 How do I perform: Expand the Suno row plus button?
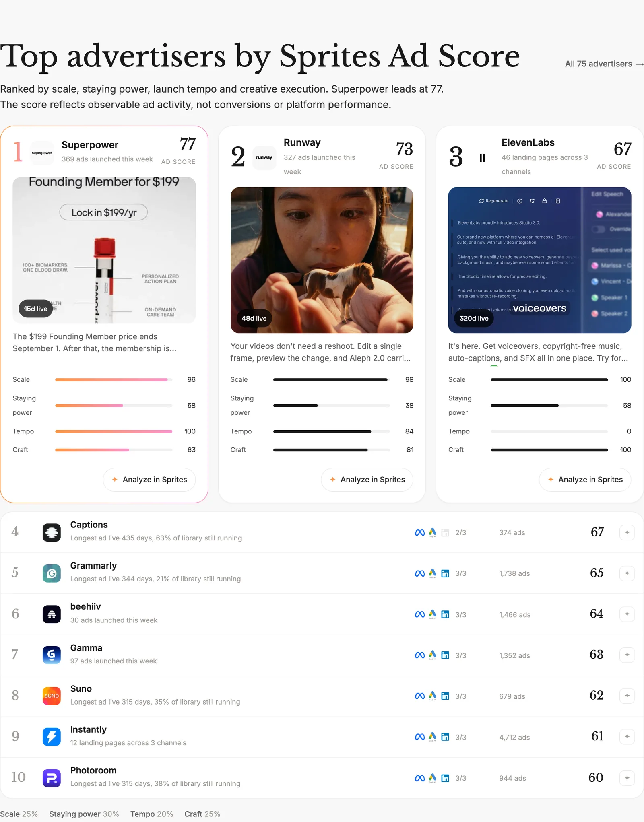[x=627, y=696]
